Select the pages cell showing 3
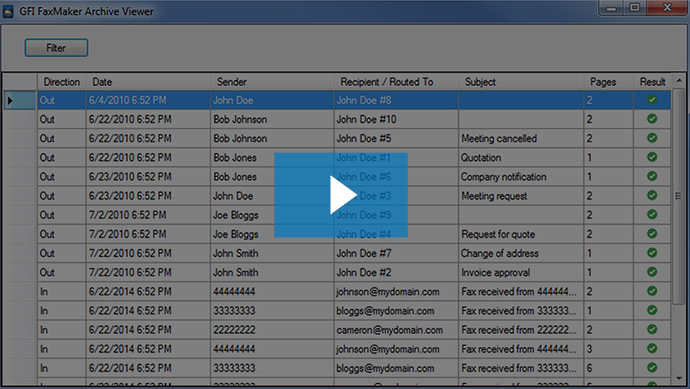Viewport: 690px width, 389px height. tap(608, 349)
